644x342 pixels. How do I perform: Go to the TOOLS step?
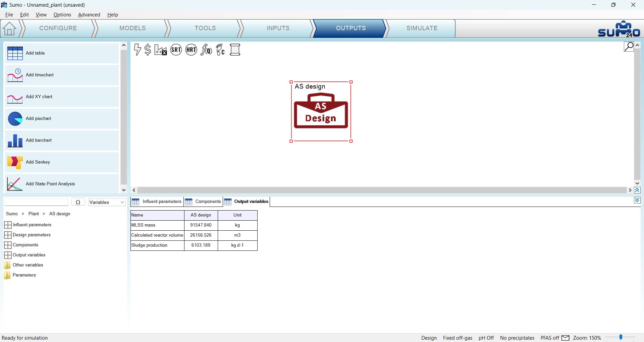205,28
